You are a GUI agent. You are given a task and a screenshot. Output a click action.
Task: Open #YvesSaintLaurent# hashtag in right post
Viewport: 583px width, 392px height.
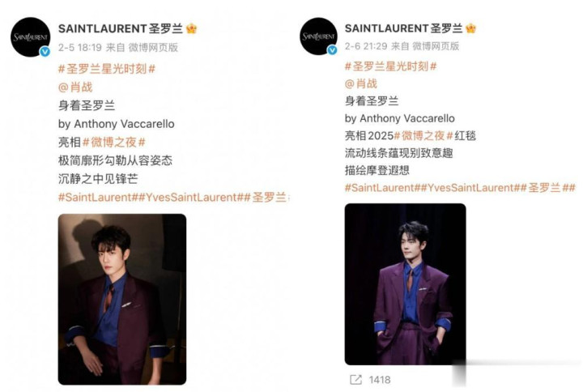pos(470,187)
